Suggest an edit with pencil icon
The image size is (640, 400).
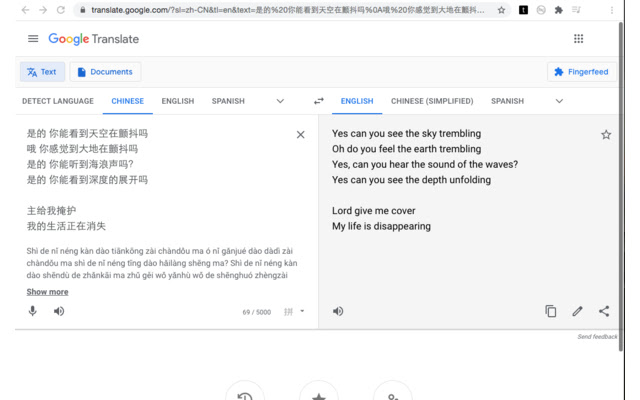coord(577,311)
